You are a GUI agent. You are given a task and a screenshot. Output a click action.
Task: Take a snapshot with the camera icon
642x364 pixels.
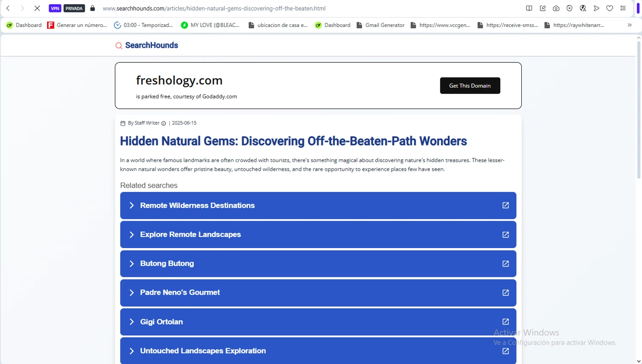tap(556, 8)
